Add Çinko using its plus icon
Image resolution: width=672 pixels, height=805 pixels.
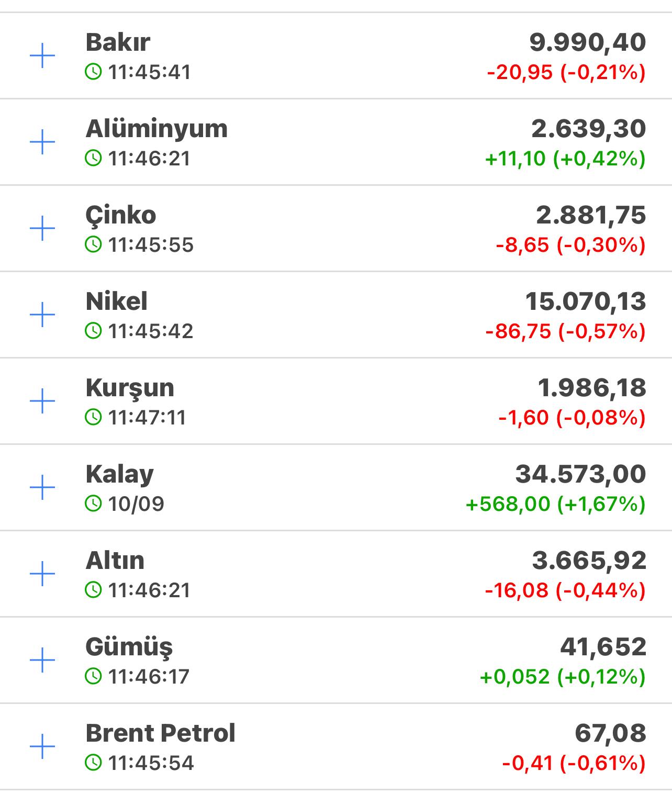pos(42,229)
